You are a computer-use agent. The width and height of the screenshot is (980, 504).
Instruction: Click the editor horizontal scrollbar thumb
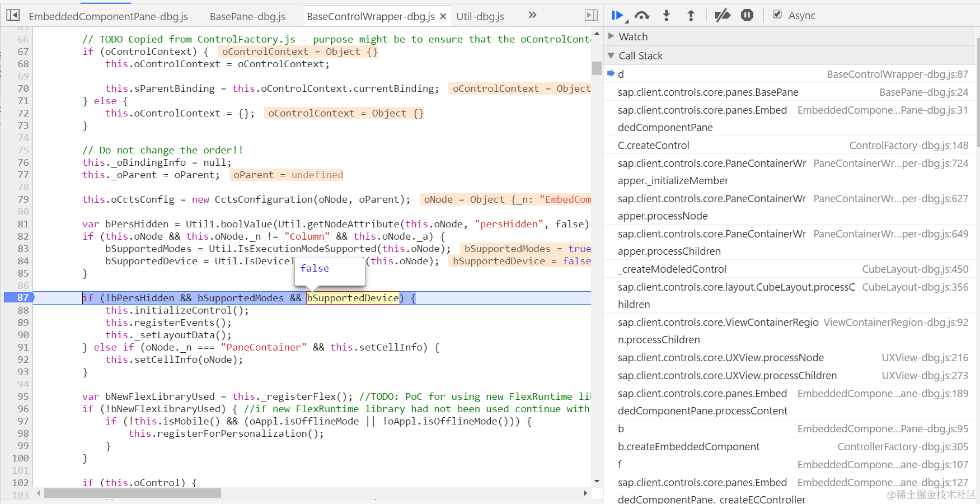[133, 493]
